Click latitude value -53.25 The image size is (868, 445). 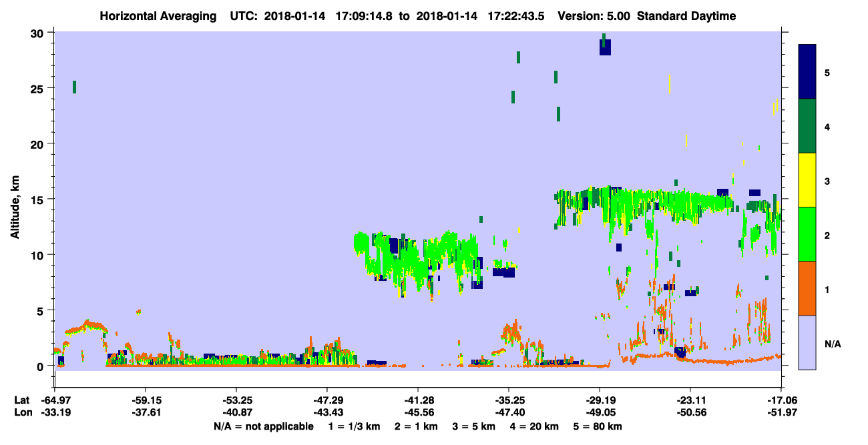coord(236,400)
